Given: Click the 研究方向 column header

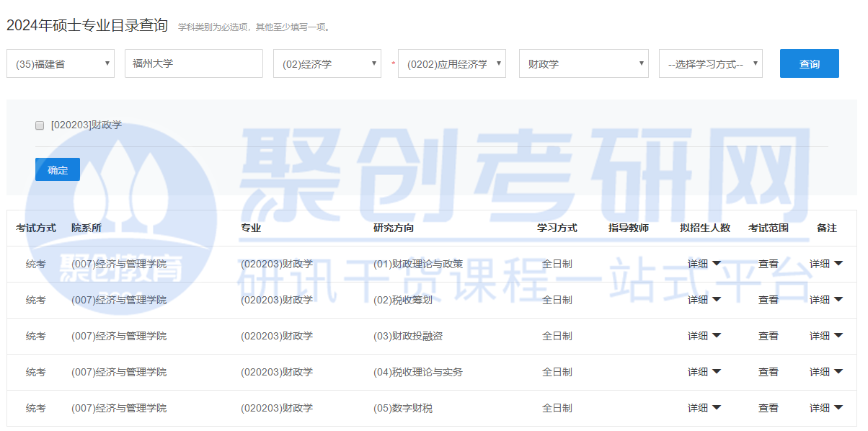Looking at the screenshot, I should pos(394,228).
